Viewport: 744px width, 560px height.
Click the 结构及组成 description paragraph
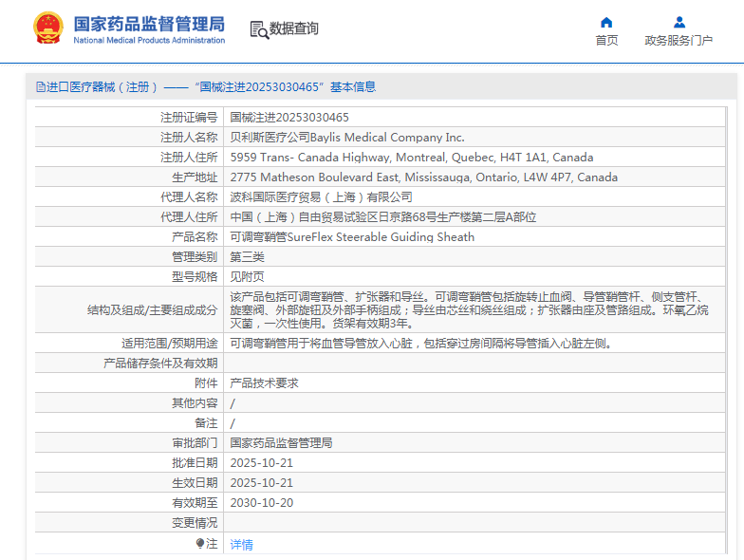(469, 309)
